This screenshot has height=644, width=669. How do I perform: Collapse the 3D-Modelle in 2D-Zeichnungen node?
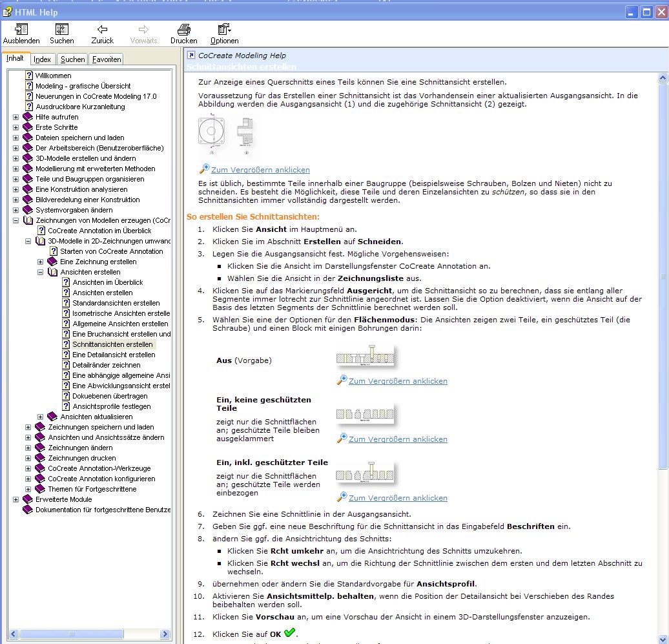pos(28,241)
